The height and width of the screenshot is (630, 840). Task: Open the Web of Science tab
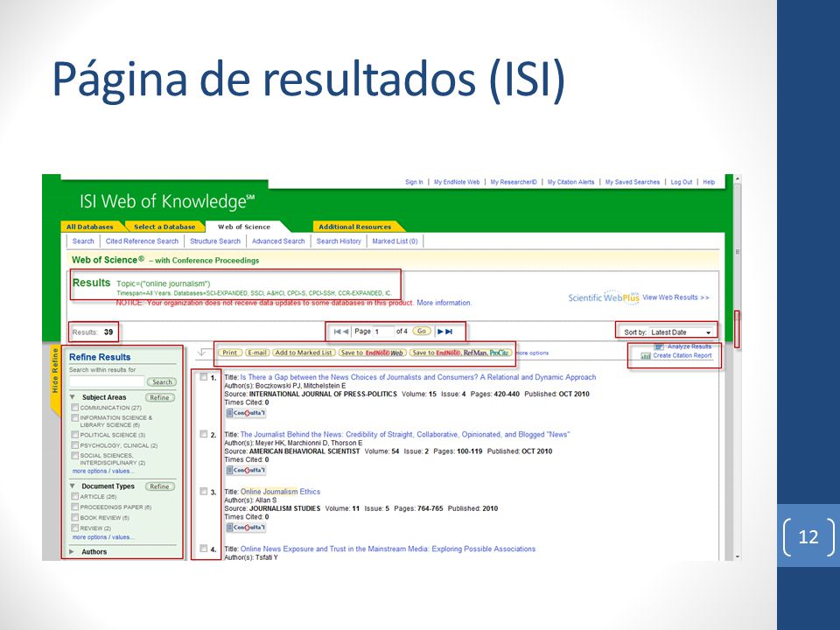pos(244,227)
